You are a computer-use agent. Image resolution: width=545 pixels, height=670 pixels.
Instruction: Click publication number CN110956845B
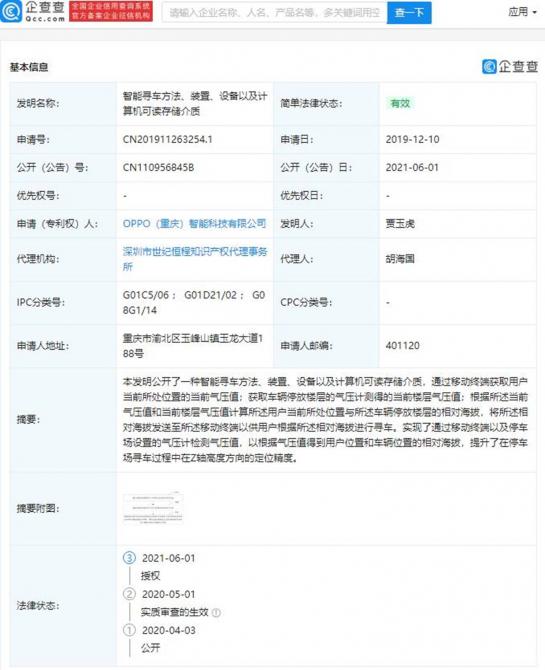pyautogui.click(x=158, y=168)
